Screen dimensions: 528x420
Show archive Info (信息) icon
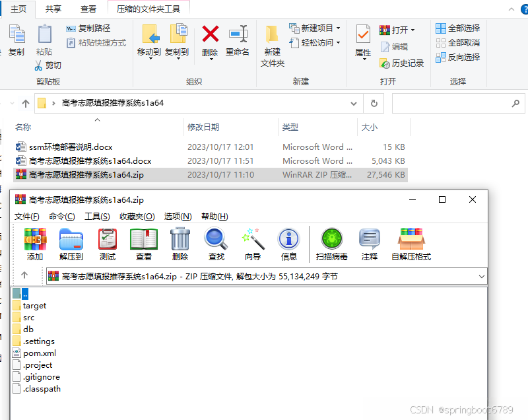click(x=289, y=244)
